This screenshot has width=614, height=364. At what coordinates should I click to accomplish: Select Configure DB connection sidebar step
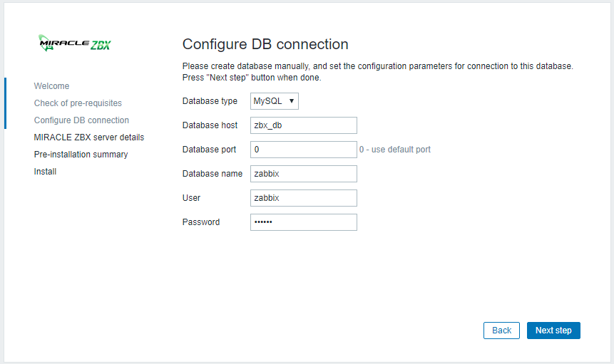coord(81,120)
